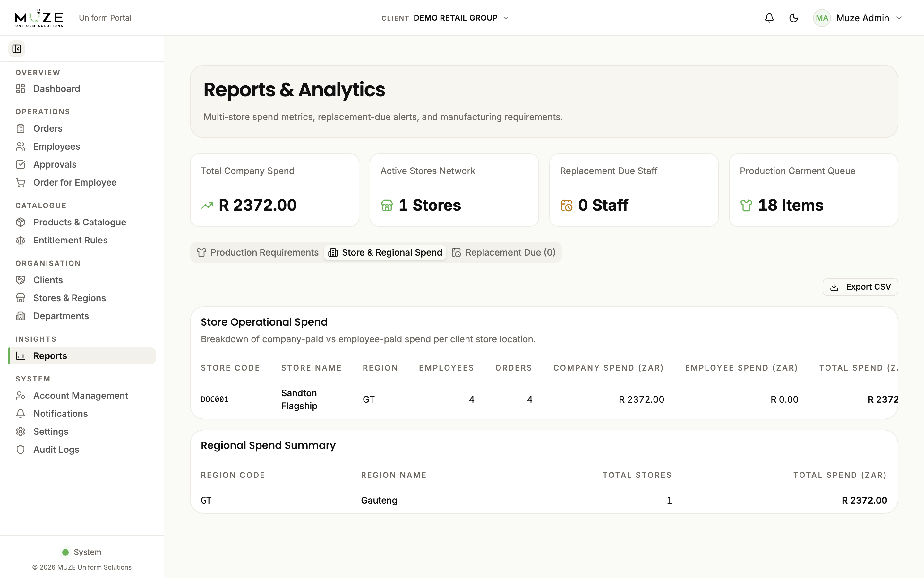Click the Reports bar chart icon
This screenshot has height=578, width=924.
(x=21, y=356)
